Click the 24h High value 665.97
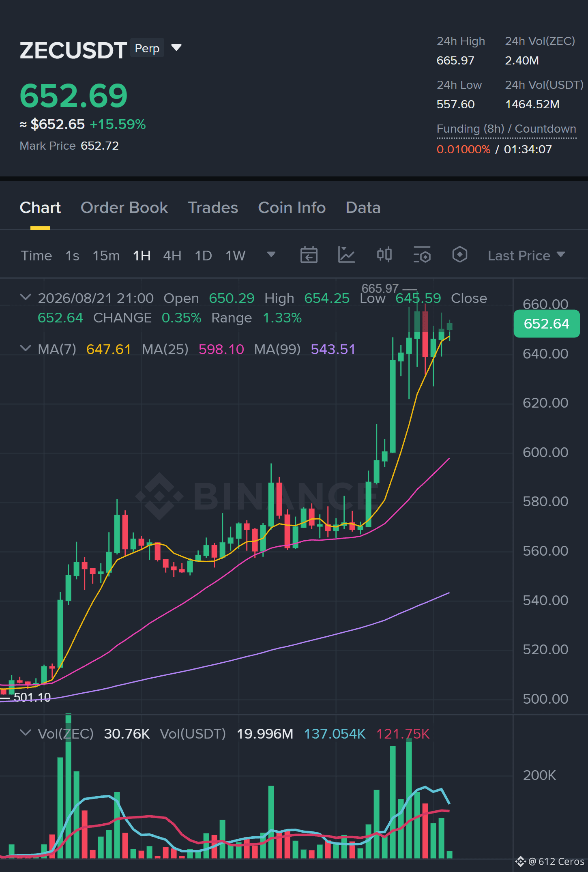 tap(455, 60)
